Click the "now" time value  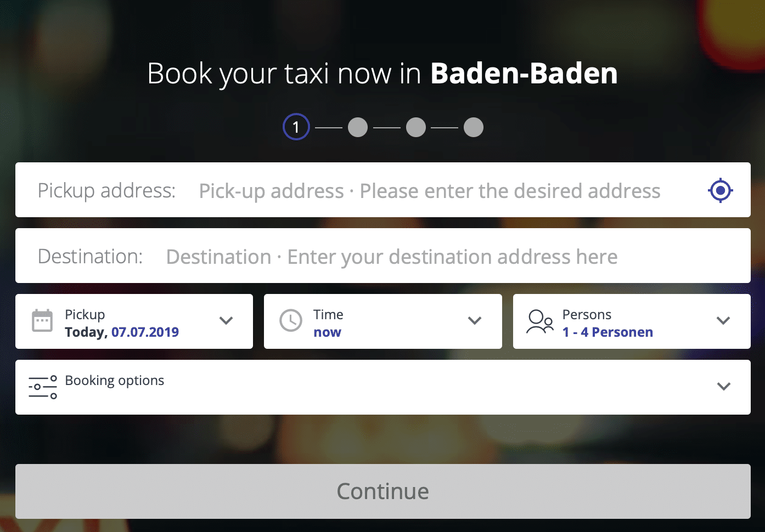pos(327,332)
